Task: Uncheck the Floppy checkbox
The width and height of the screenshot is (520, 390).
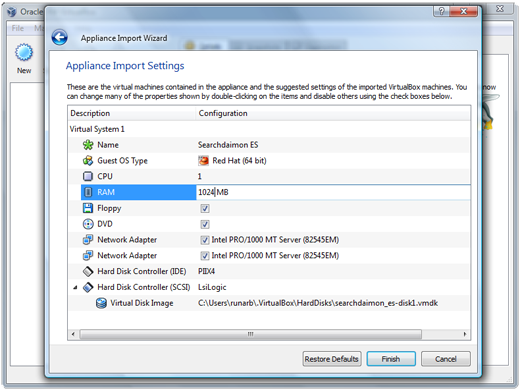Action: [x=205, y=208]
